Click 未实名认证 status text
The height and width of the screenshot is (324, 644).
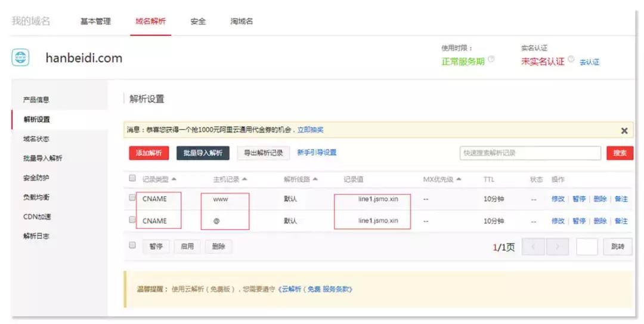543,61
